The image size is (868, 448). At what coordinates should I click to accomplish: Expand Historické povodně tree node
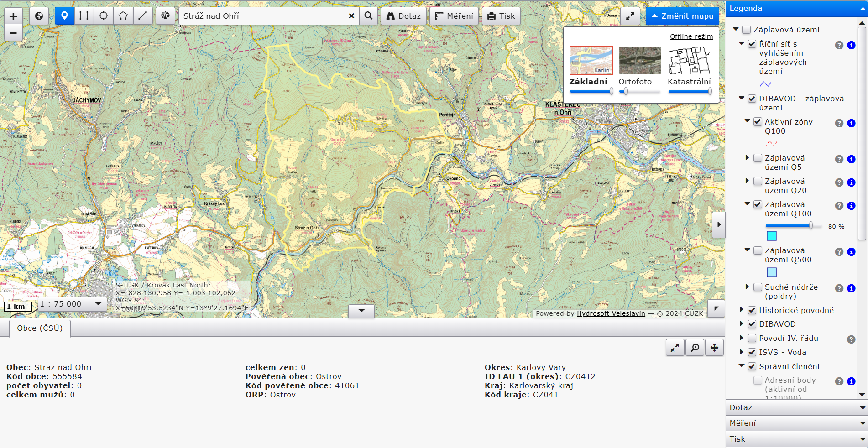pyautogui.click(x=742, y=310)
